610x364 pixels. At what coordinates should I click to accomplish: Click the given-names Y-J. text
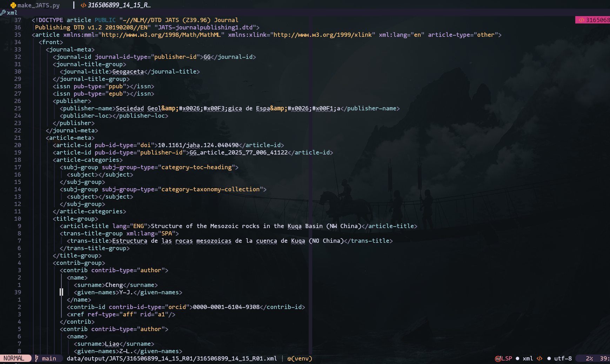(126, 292)
